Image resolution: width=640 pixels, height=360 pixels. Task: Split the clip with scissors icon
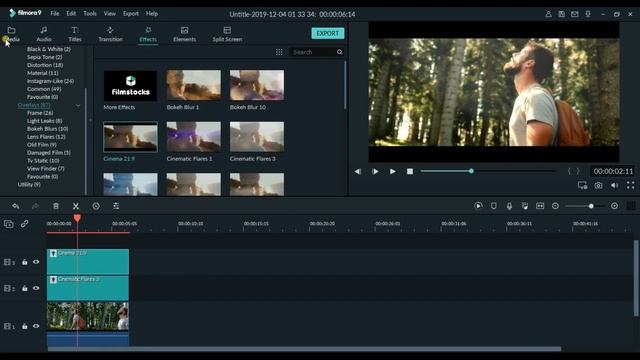[76, 206]
